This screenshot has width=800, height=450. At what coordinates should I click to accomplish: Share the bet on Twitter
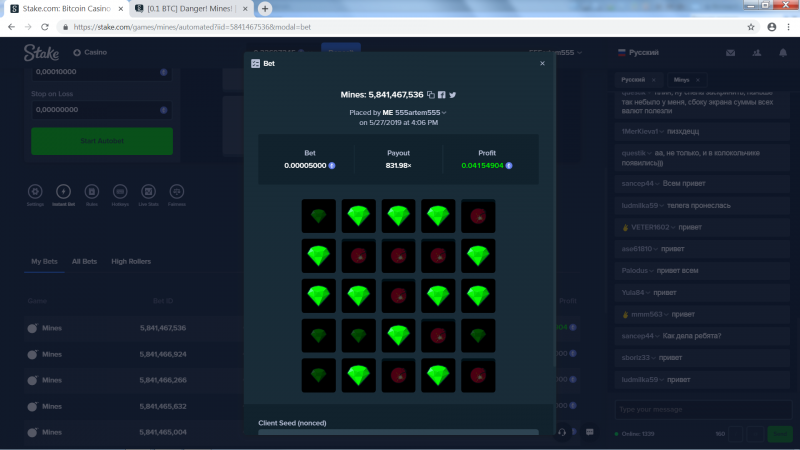pyautogui.click(x=453, y=95)
